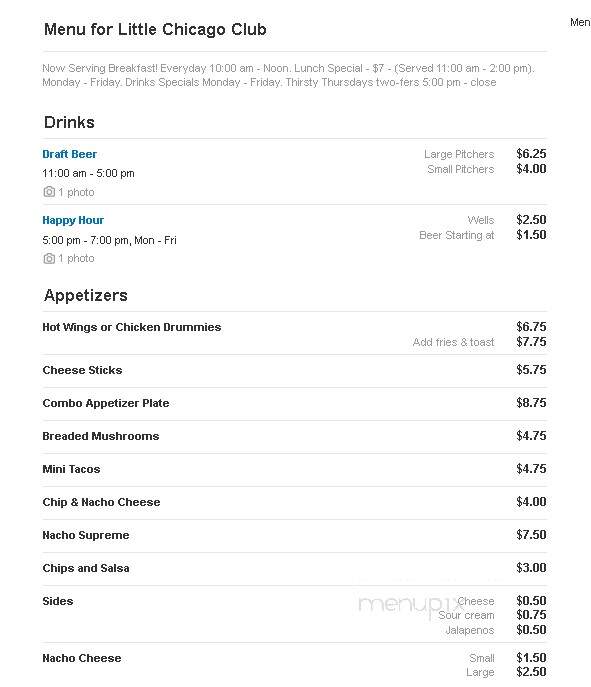Screen dimensions: 591x687
Task: Select the Combo Appetizer Plate item
Action: point(106,403)
